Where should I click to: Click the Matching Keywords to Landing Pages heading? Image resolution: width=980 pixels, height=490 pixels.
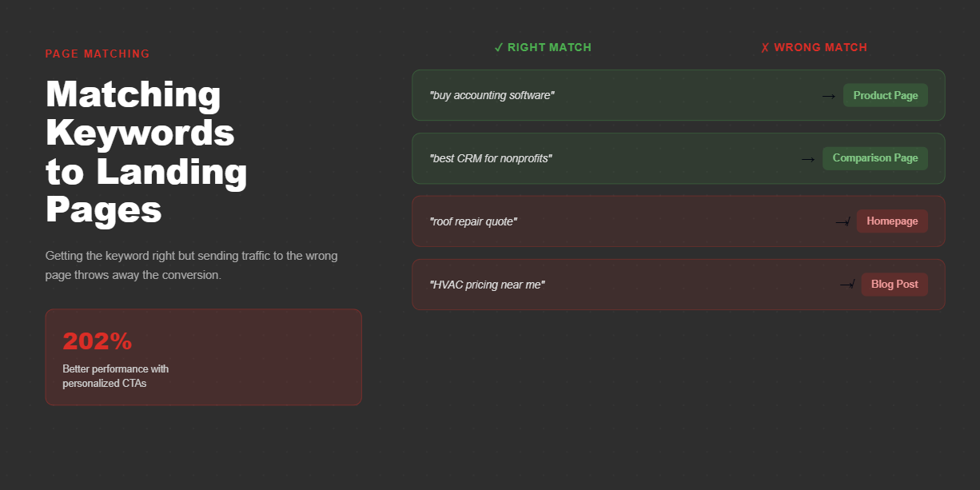pos(146,152)
